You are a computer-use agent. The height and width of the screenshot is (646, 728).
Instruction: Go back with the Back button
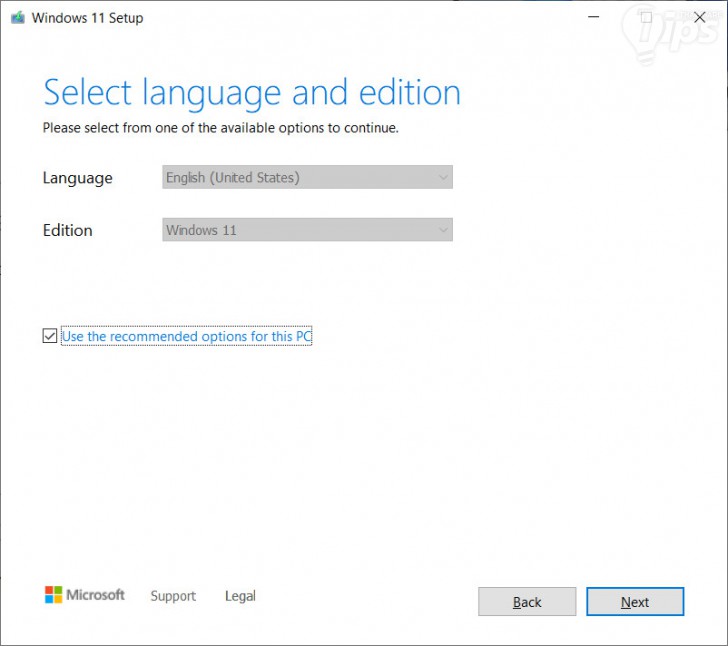[527, 602]
